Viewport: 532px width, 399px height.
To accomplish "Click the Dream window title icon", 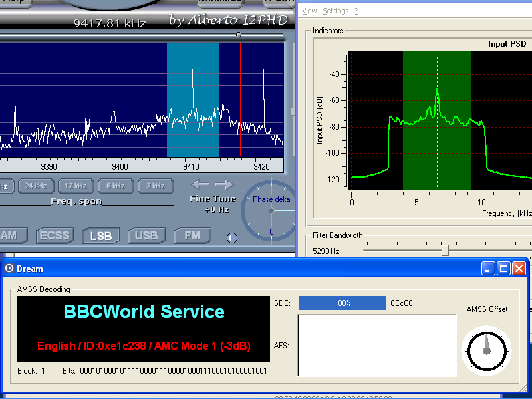I will click(9, 269).
